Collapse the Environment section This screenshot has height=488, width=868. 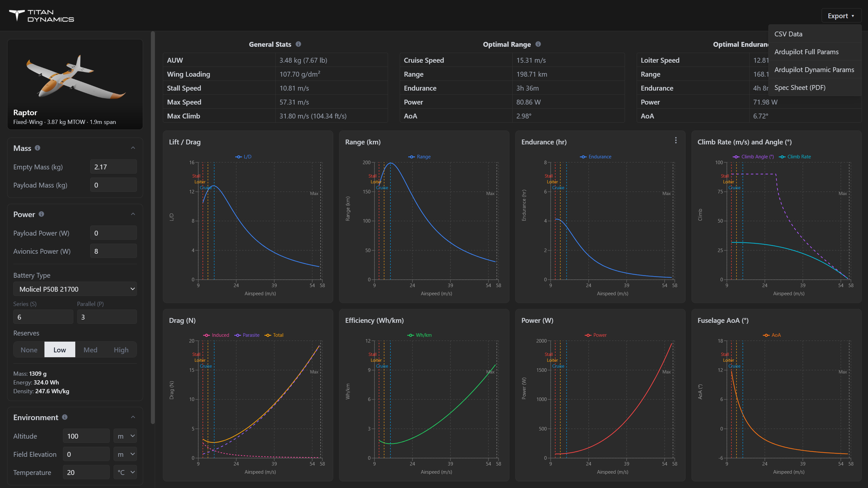pos(133,417)
